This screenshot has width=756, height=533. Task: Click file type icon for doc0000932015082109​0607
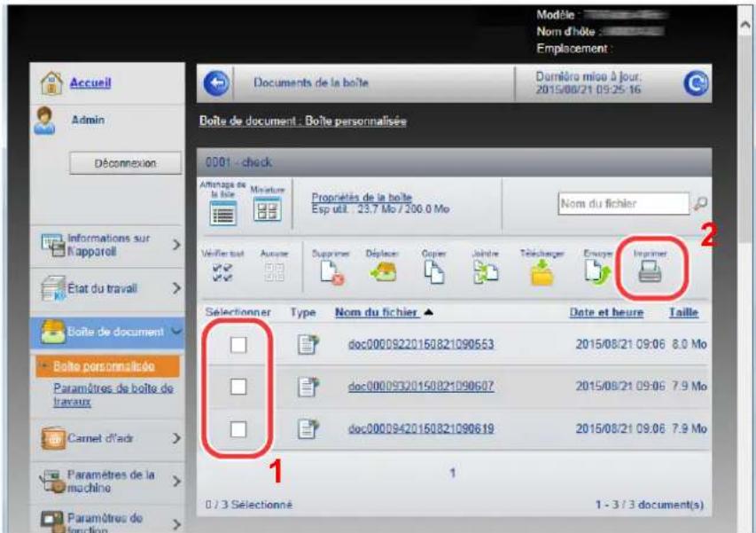coord(308,387)
